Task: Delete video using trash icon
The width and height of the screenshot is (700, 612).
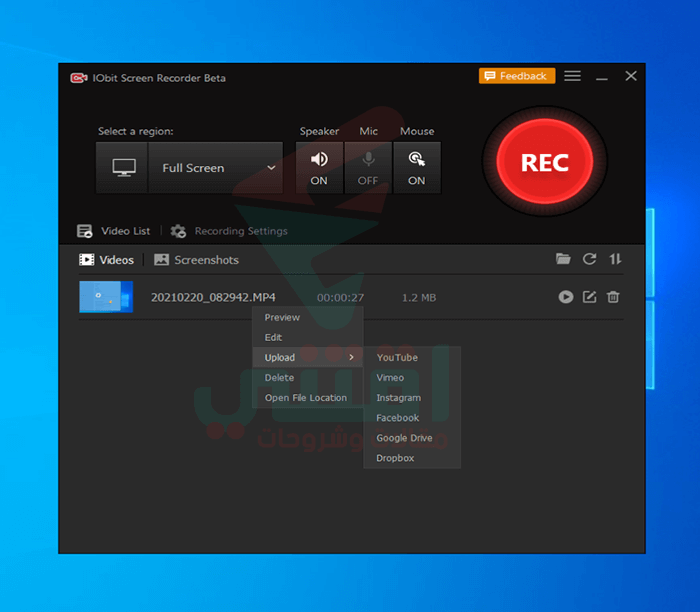Action: click(613, 297)
